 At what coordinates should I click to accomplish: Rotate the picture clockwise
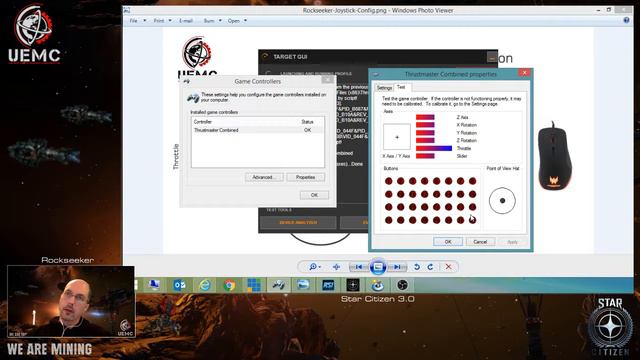coord(431,267)
